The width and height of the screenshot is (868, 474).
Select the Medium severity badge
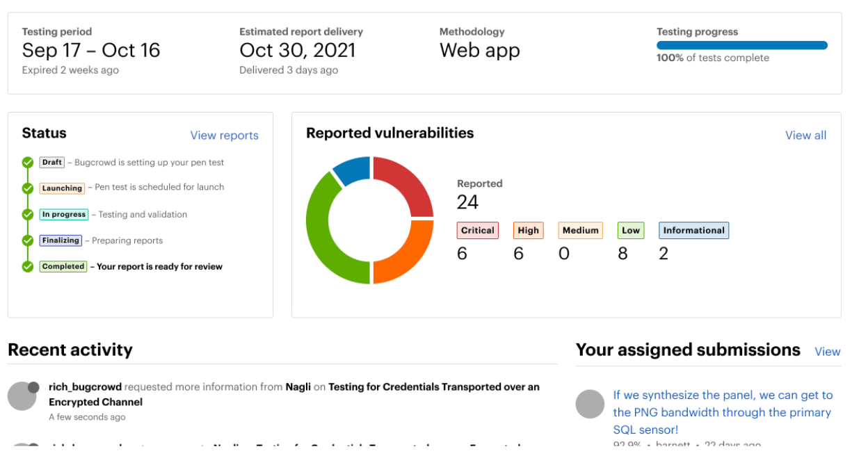pos(580,231)
